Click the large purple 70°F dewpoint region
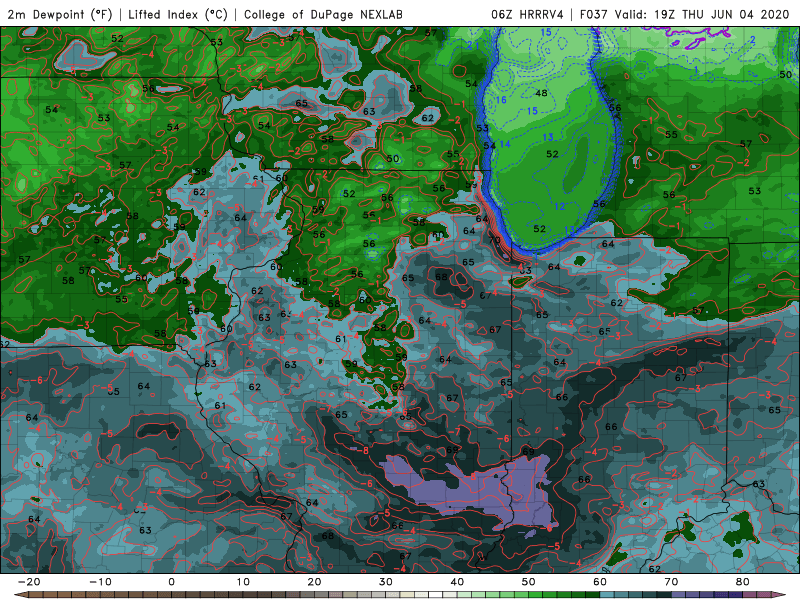 469,490
